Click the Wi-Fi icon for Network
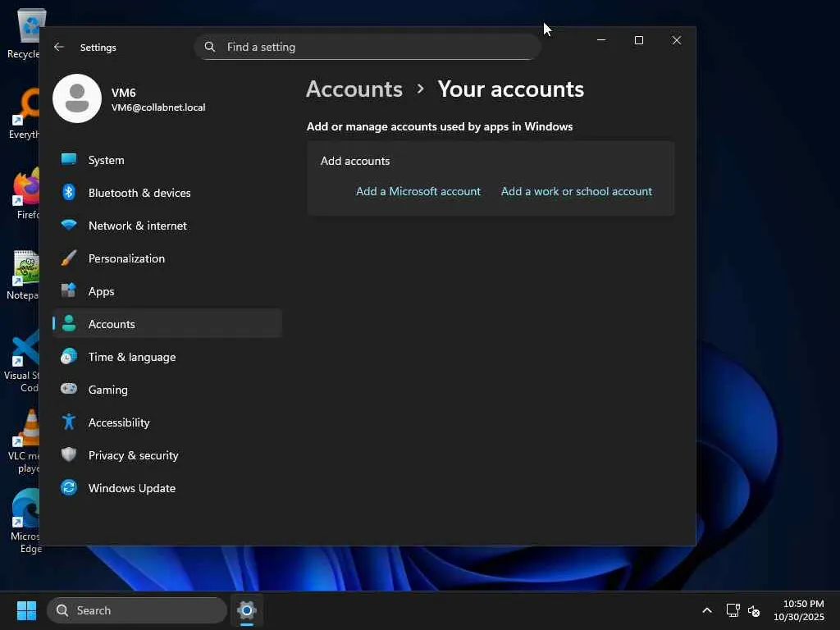Screen dimensions: 840x630 tap(69, 226)
